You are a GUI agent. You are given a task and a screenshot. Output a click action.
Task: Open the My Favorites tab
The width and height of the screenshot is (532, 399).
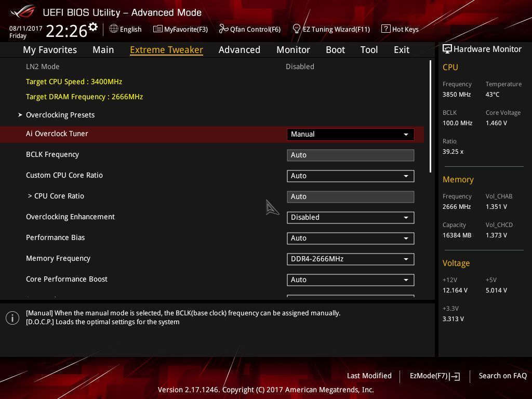coord(50,49)
